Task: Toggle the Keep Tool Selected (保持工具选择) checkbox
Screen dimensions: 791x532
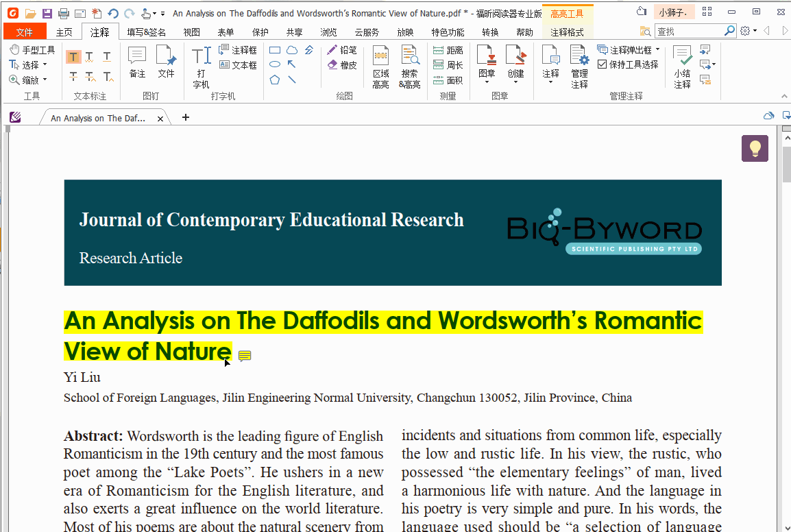Action: pyautogui.click(x=603, y=64)
